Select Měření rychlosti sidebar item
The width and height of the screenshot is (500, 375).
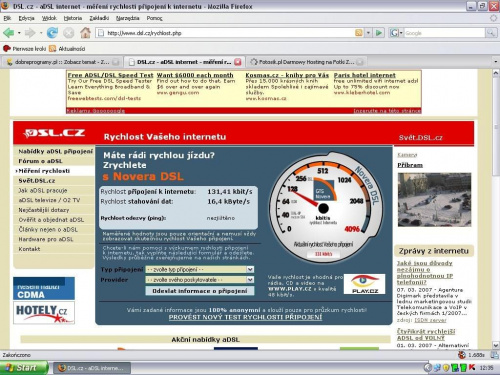click(x=43, y=171)
